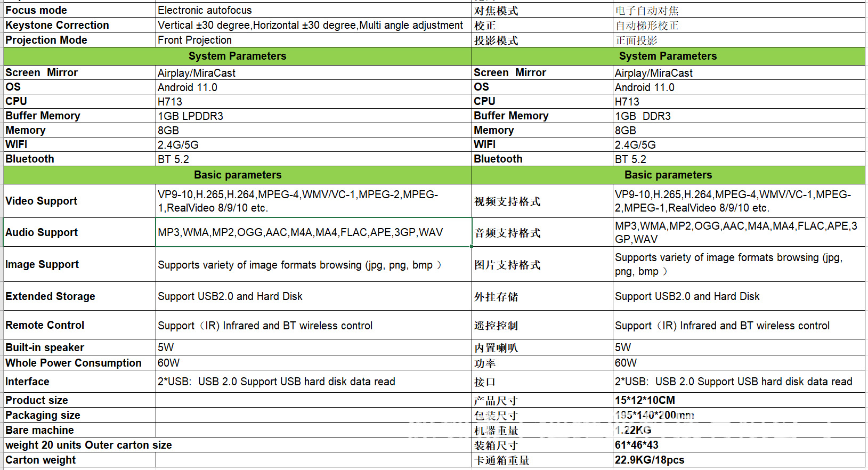Select the "Bare machine" cell
Screen dimensions: 868x470
coord(79,430)
